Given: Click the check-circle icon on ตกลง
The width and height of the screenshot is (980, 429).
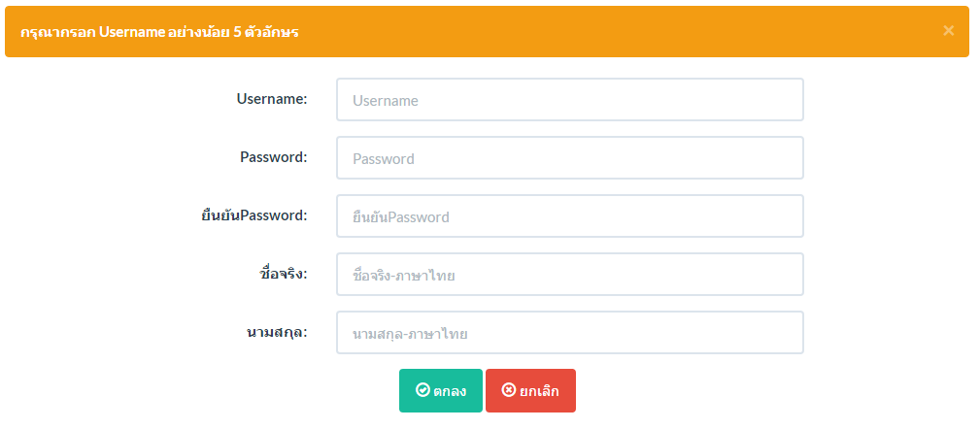Looking at the screenshot, I should coord(422,389).
